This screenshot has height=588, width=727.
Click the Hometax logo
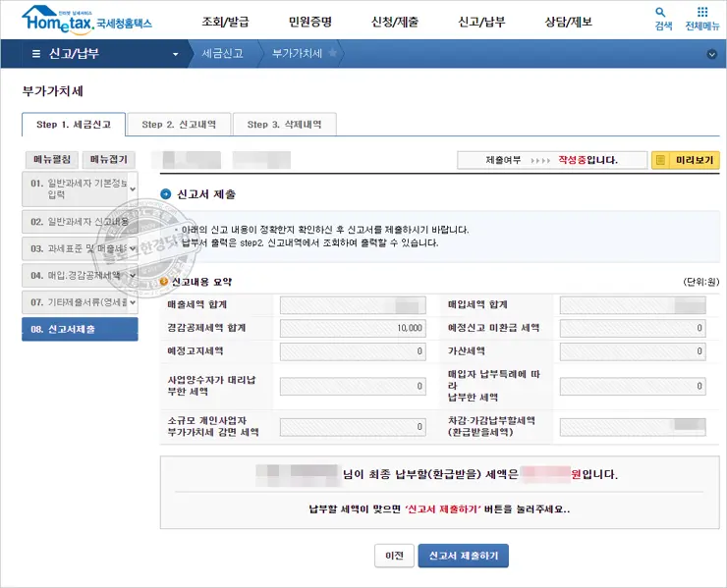coord(86,20)
